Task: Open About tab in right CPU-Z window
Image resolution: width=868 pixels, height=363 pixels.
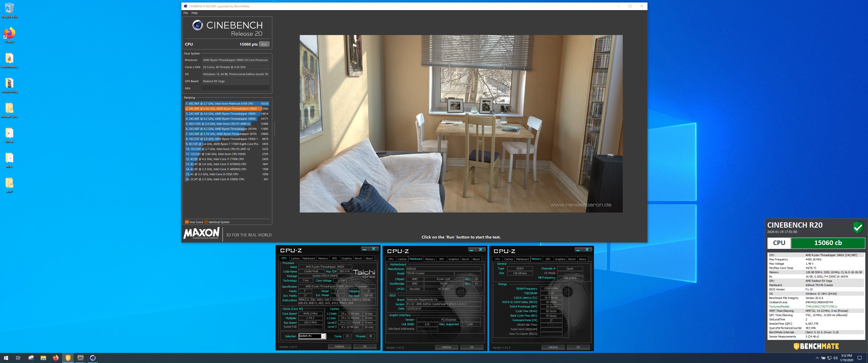Action: (x=583, y=259)
